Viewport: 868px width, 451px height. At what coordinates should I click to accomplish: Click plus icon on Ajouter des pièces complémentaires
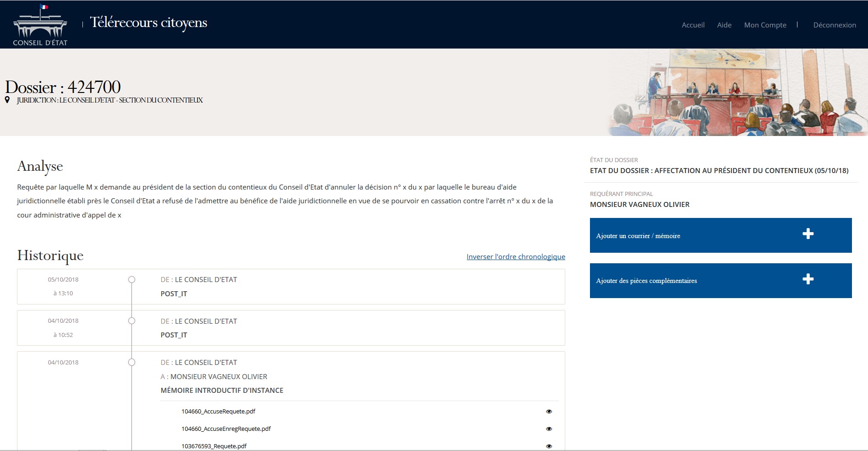(x=808, y=279)
